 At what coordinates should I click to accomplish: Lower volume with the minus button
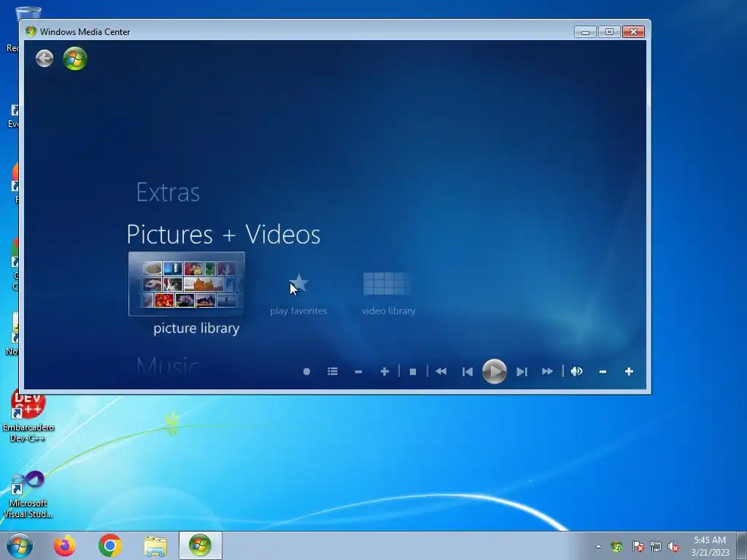coord(603,371)
